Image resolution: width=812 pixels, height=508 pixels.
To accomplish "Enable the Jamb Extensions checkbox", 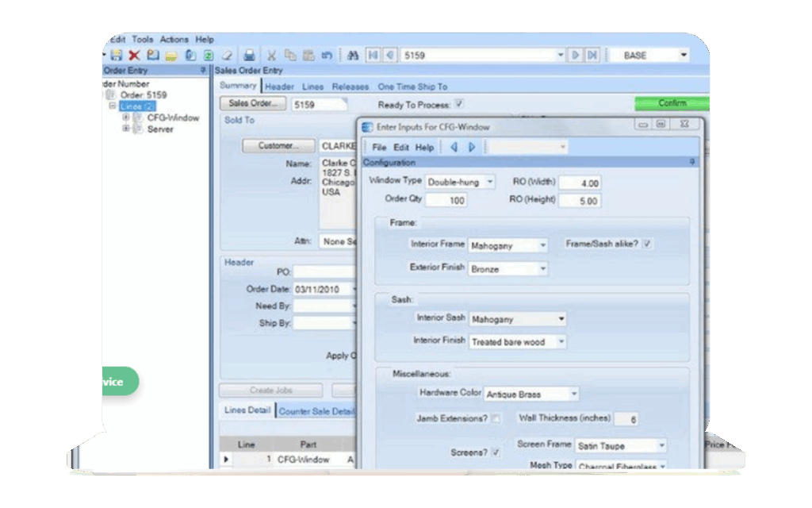I will point(496,418).
